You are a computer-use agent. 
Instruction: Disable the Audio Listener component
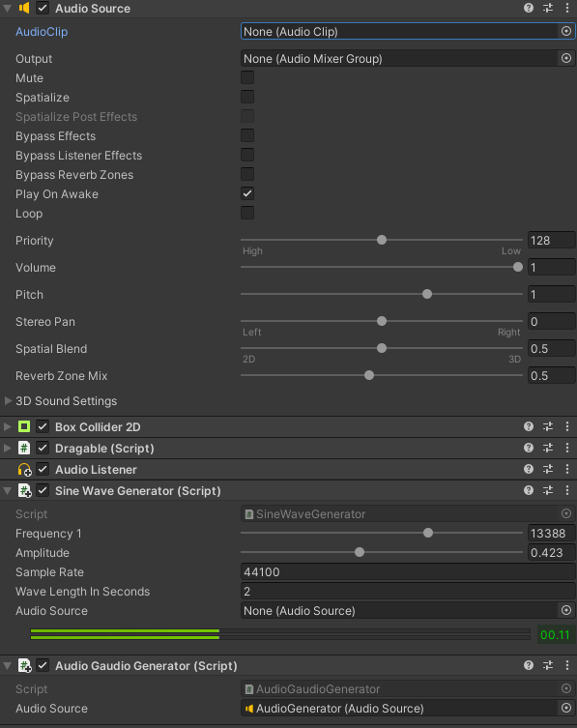[43, 470]
